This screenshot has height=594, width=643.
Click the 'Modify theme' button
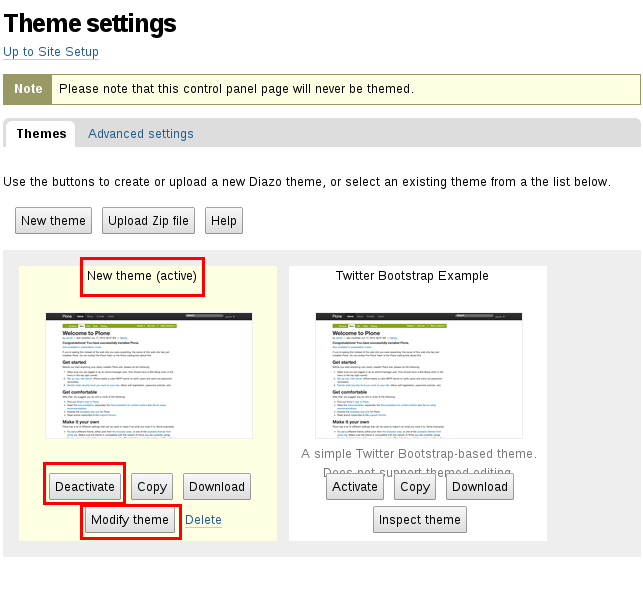click(129, 520)
